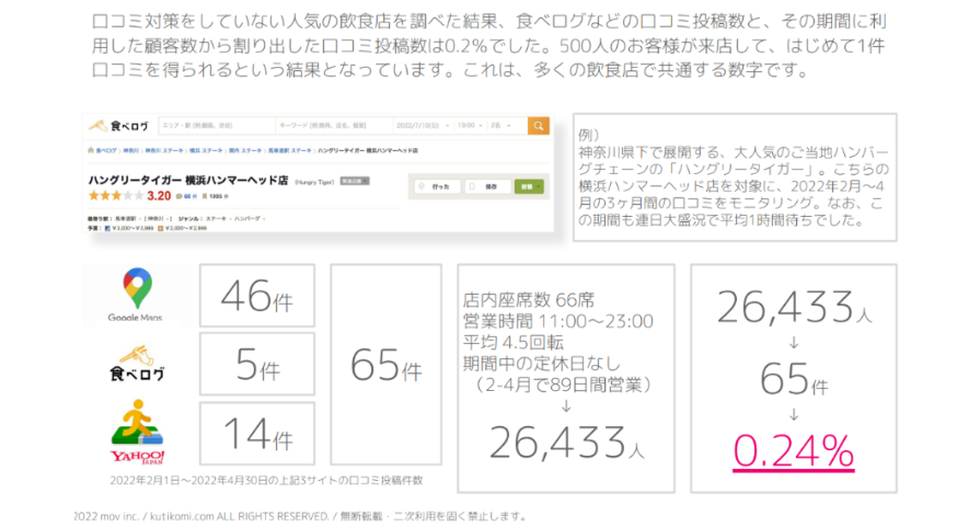This screenshot has width=980, height=528.
Task: Open the 横浜 ステーキ breadcrumb link
Action: (x=205, y=150)
